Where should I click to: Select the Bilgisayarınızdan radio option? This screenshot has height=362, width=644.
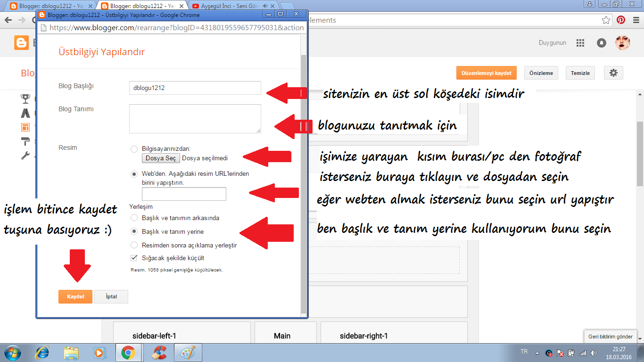134,149
